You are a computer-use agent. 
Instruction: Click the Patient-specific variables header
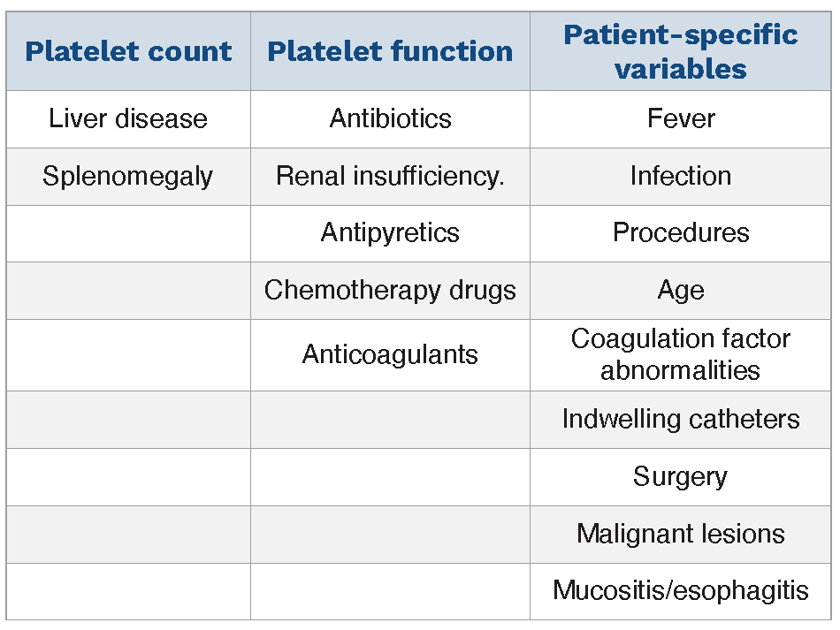pyautogui.click(x=680, y=51)
